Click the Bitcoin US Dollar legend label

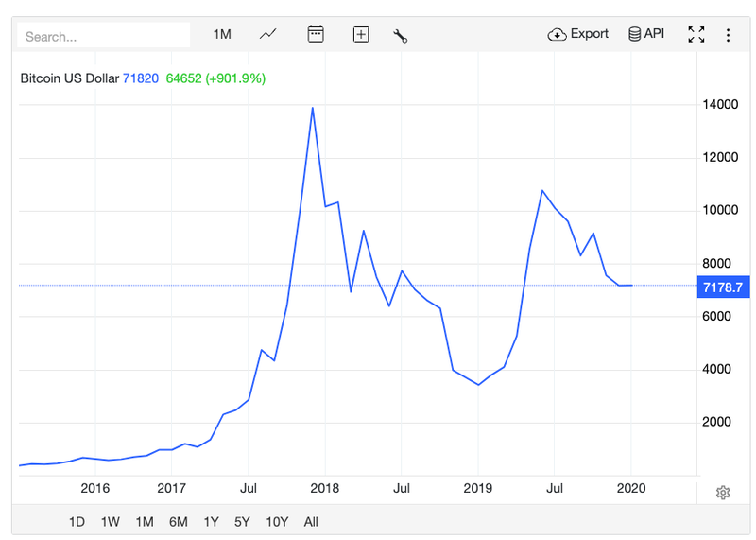tap(70, 78)
